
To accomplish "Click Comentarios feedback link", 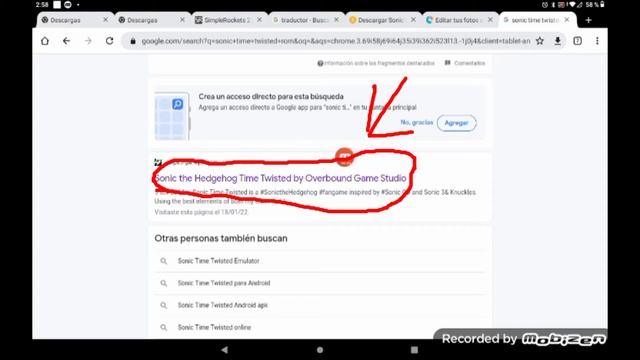I will [x=465, y=63].
